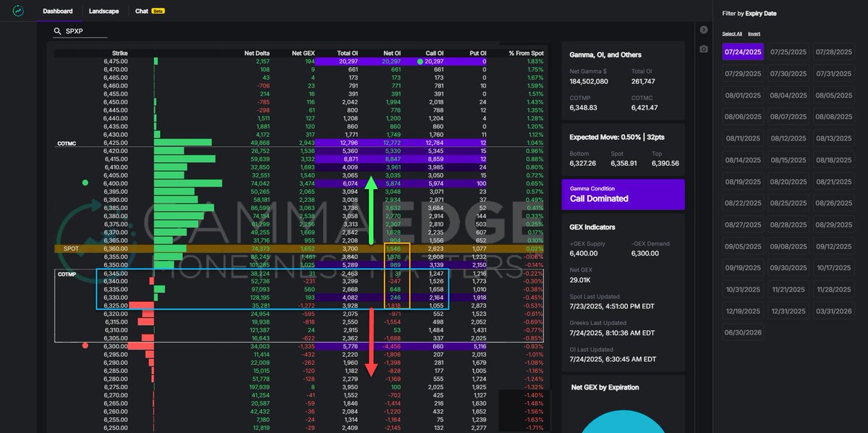The image size is (868, 433).
Task: Click the Call Dominated gamma condition banner
Action: pyautogui.click(x=623, y=195)
